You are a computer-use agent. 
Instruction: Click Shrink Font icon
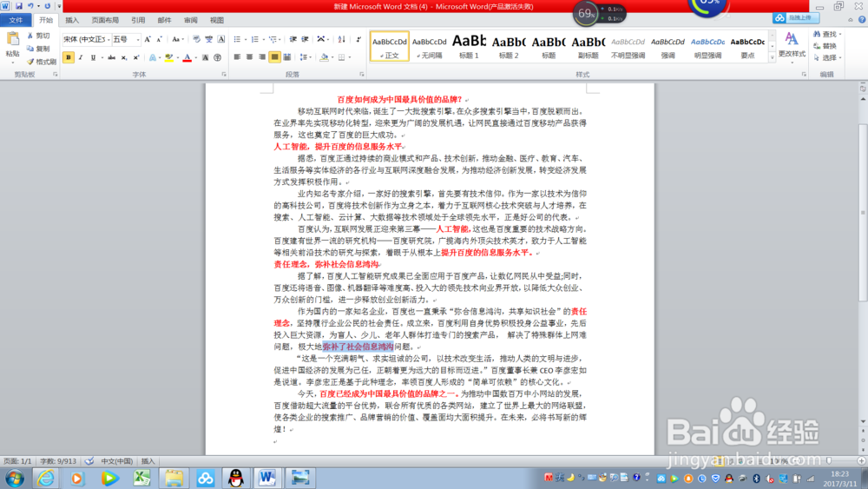point(159,39)
